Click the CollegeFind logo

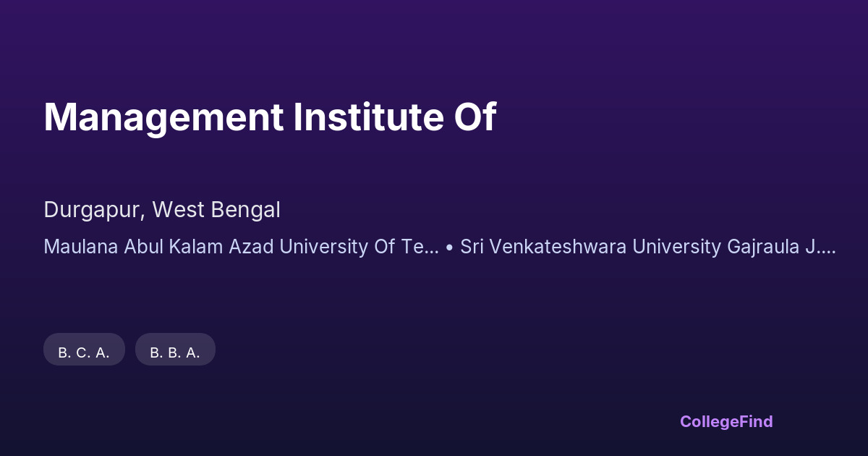(726, 421)
